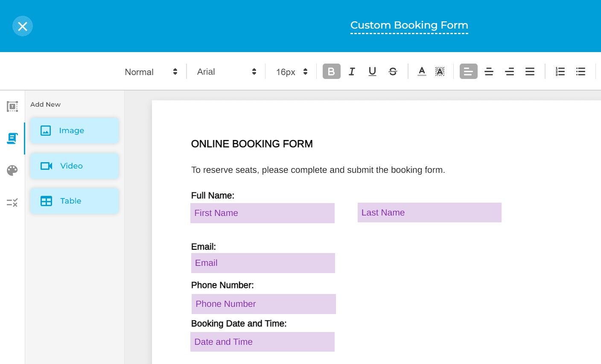Apply a numbered list
This screenshot has width=601, height=364.
click(x=560, y=71)
